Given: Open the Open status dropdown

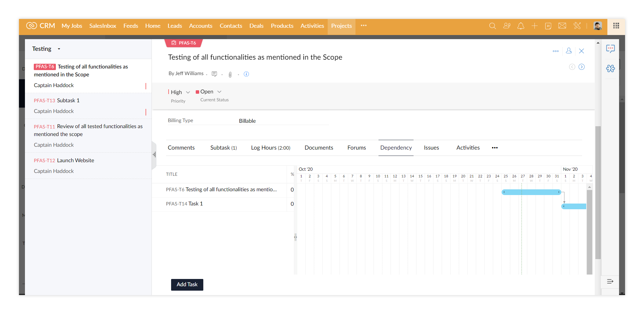Looking at the screenshot, I should [x=219, y=92].
